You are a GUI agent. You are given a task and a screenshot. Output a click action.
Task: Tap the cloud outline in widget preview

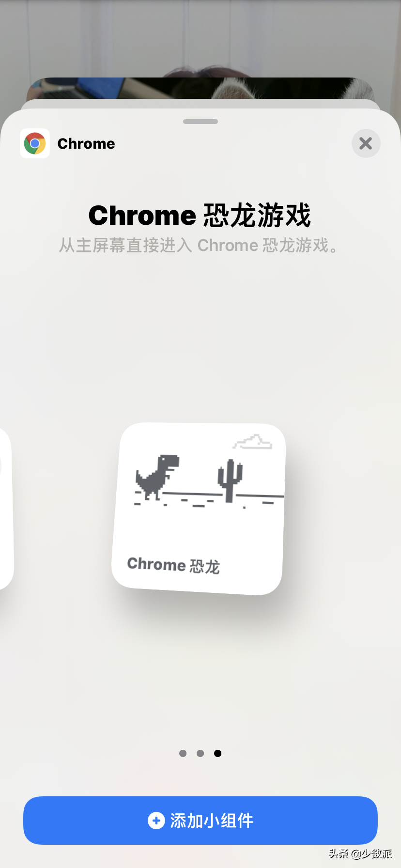coord(252,442)
